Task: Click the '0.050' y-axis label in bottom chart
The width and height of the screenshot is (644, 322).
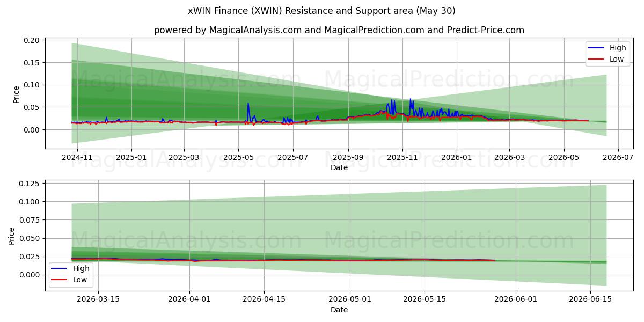Action: coord(30,238)
